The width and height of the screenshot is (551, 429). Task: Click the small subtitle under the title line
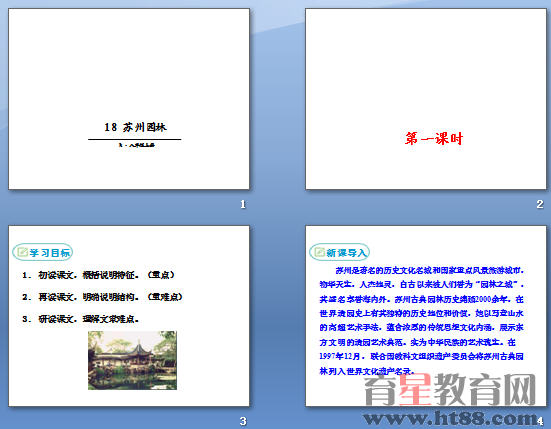tap(137, 145)
